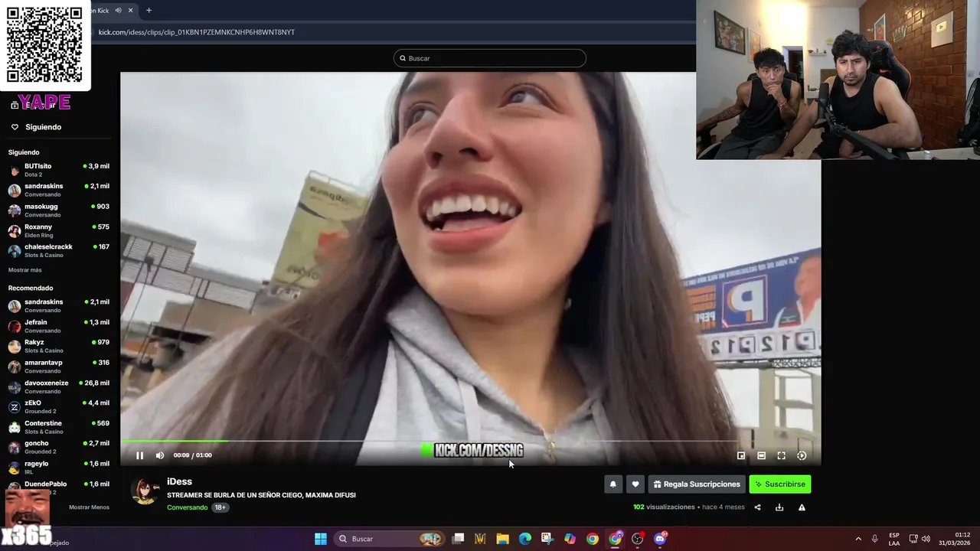This screenshot has width=980, height=551.
Task: Open BUTIsito channel in sidebar
Action: 59,170
